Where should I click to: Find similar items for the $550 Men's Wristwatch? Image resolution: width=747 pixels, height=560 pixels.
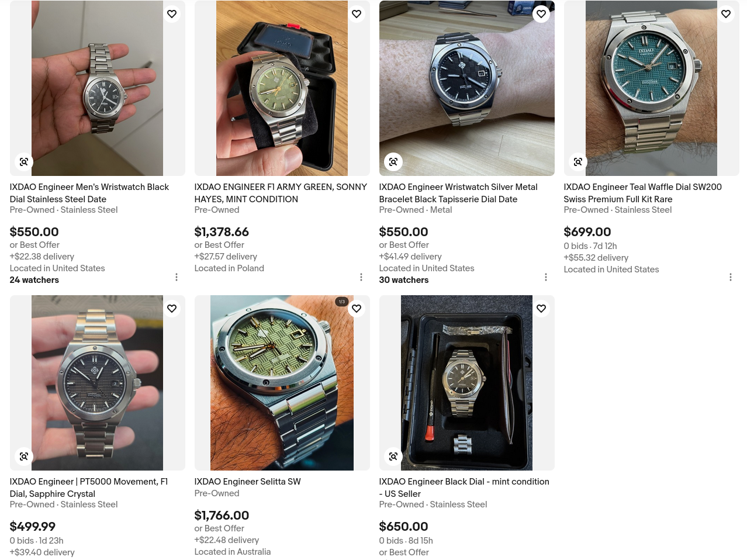tap(24, 162)
